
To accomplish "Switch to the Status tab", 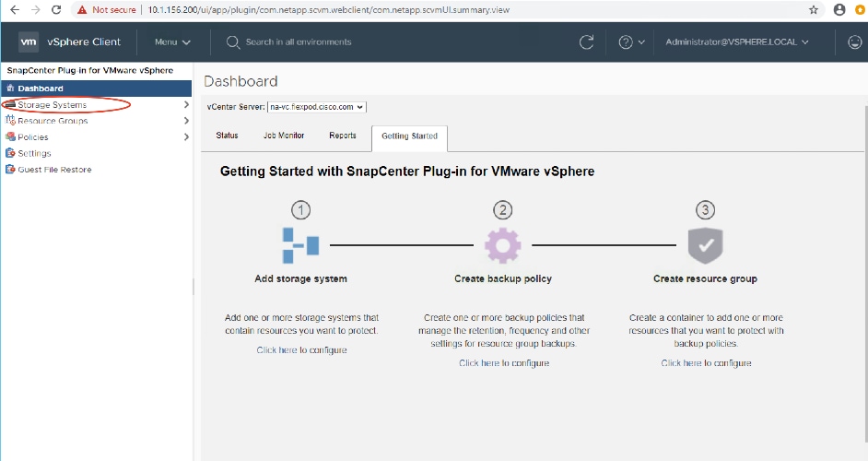I will tap(227, 136).
